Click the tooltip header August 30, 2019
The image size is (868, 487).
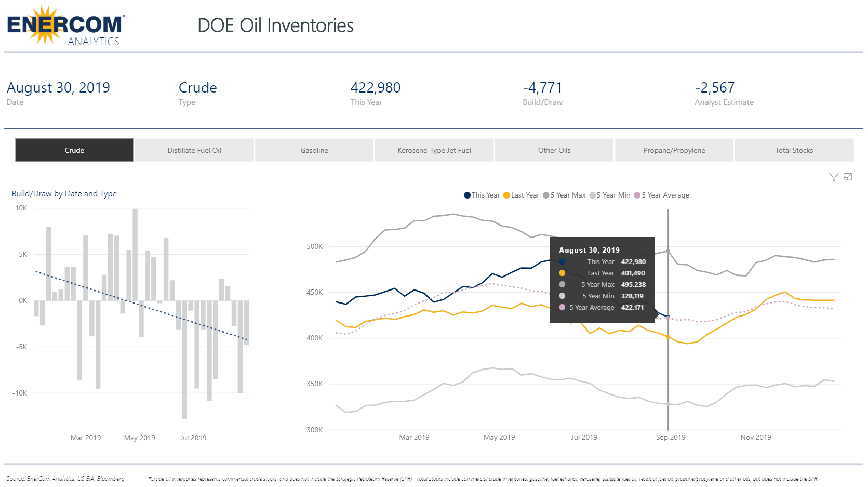pos(589,250)
